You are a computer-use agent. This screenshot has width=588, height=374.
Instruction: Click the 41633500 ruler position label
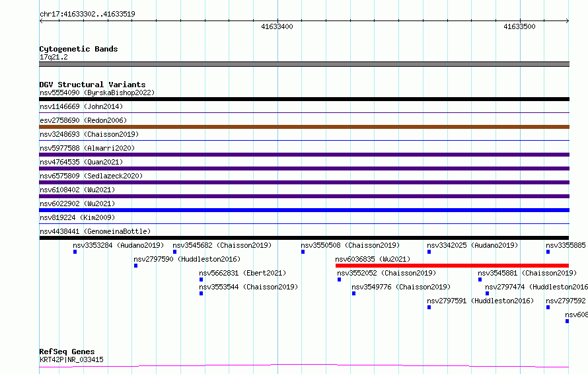pos(519,26)
